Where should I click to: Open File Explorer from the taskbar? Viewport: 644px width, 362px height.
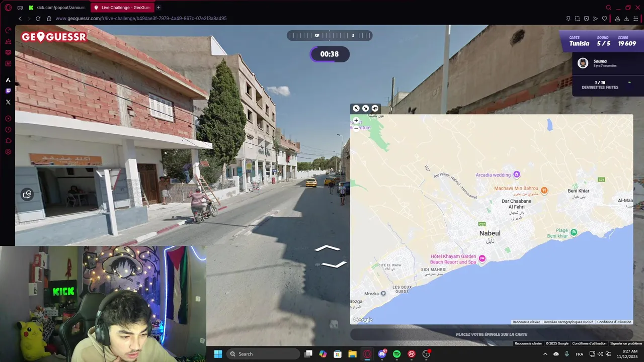click(x=352, y=354)
